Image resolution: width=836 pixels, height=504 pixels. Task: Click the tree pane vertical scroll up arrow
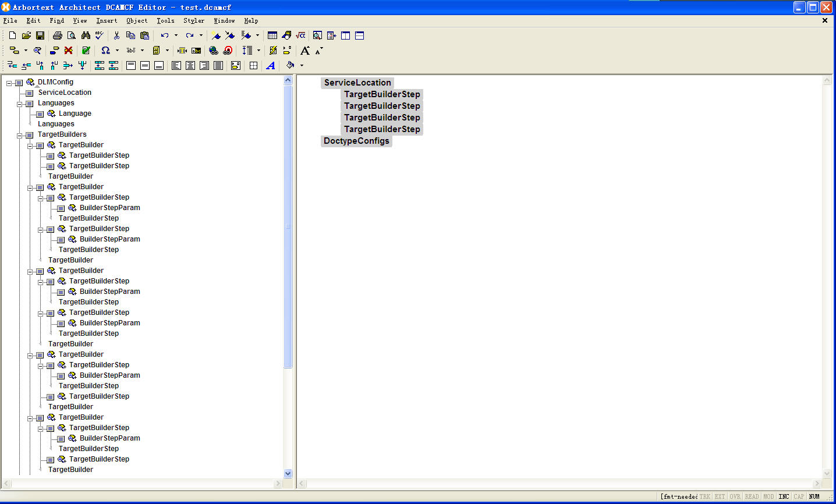point(288,80)
